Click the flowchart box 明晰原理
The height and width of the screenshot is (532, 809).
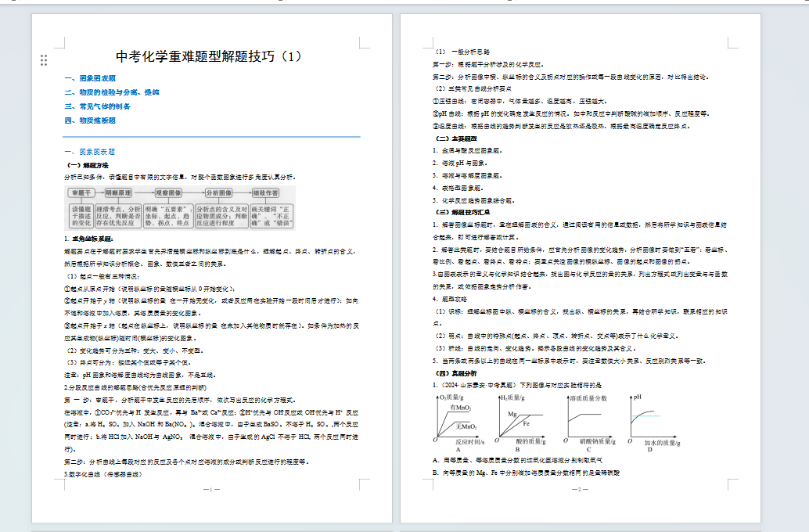click(x=118, y=193)
